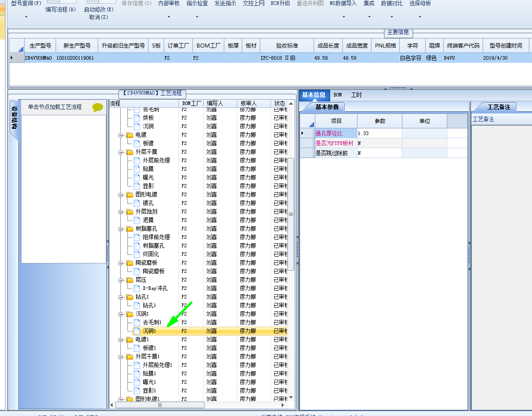This screenshot has height=416, width=532.
Task: Select the 是否跳过除胶 parameter row
Action: [384, 153]
